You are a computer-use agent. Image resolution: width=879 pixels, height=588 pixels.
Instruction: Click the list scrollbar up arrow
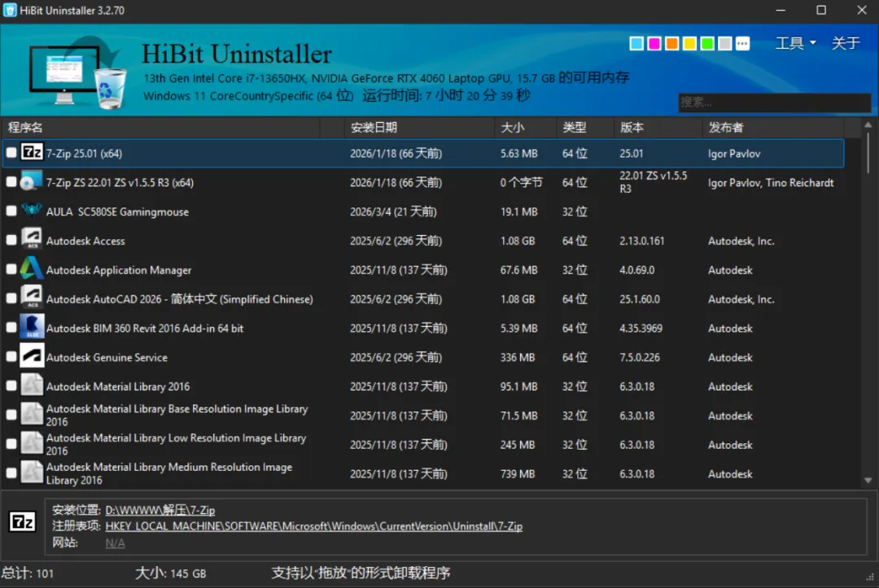868,125
